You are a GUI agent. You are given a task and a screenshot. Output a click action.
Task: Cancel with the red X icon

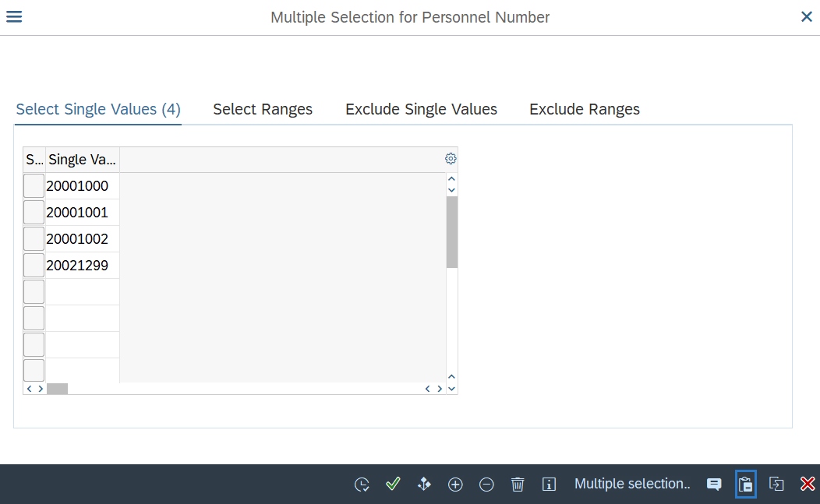coord(808,484)
